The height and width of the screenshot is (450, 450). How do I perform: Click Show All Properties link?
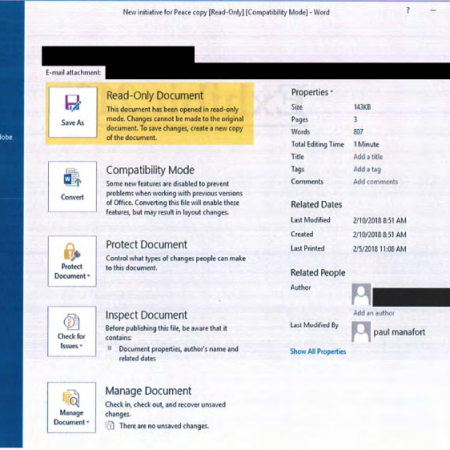point(318,351)
